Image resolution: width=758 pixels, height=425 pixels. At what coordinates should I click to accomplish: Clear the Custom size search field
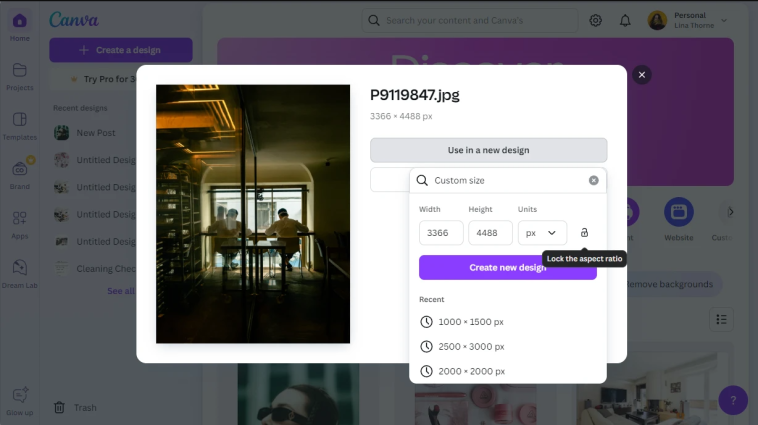pos(593,181)
